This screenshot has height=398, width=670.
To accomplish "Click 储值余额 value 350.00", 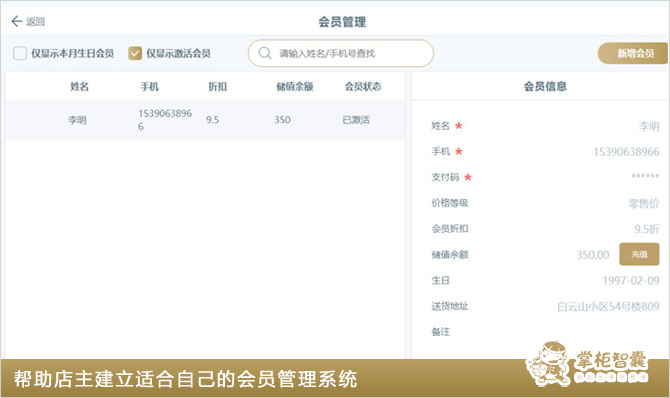I will pos(593,255).
